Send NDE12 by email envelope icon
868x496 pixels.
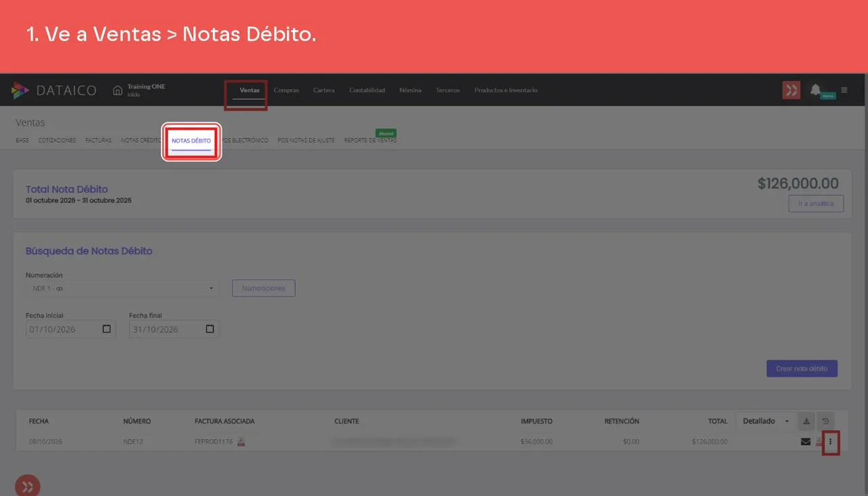806,442
